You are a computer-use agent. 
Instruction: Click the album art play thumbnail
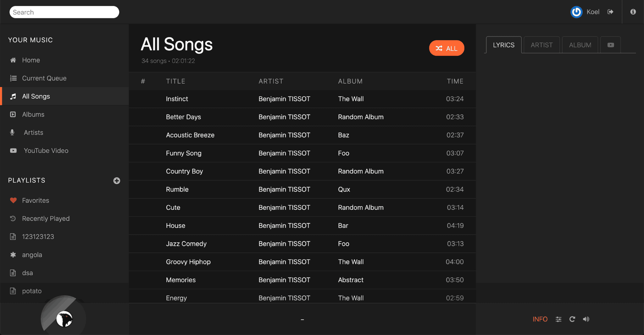click(64, 319)
